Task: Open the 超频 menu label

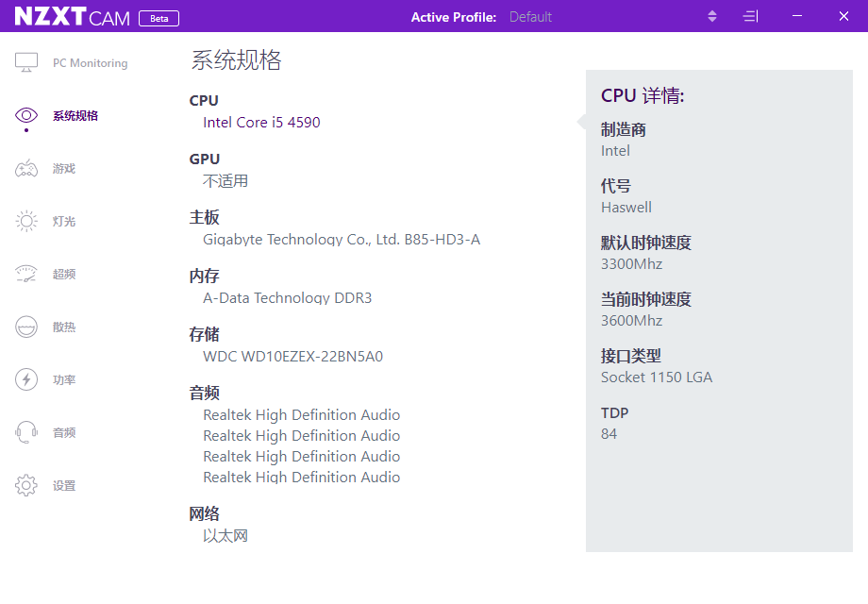Action: click(63, 274)
